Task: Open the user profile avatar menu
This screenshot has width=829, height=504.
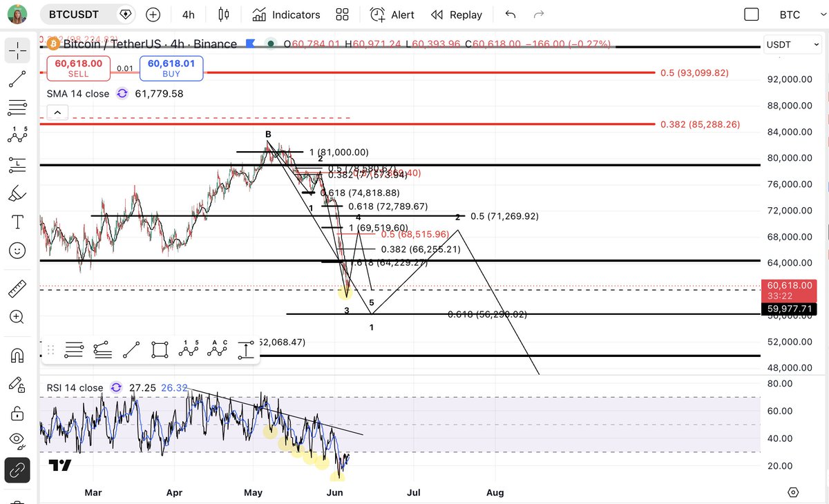Action: click(17, 14)
